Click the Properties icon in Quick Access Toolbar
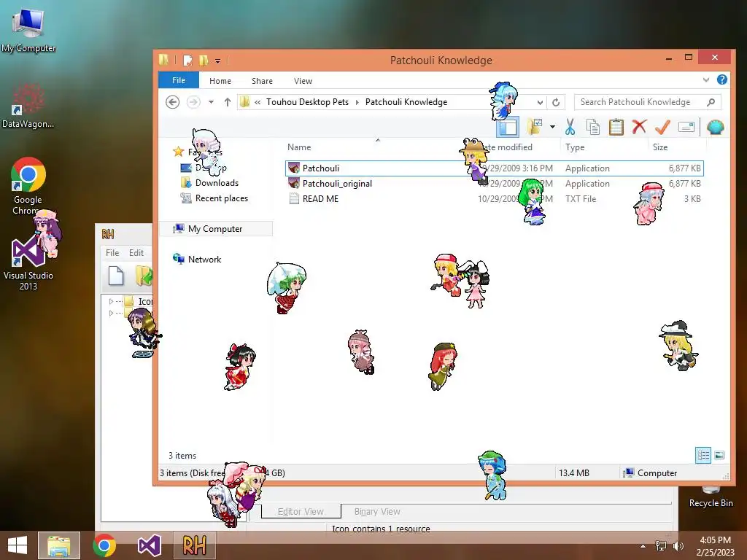The image size is (747, 560). pyautogui.click(x=187, y=61)
